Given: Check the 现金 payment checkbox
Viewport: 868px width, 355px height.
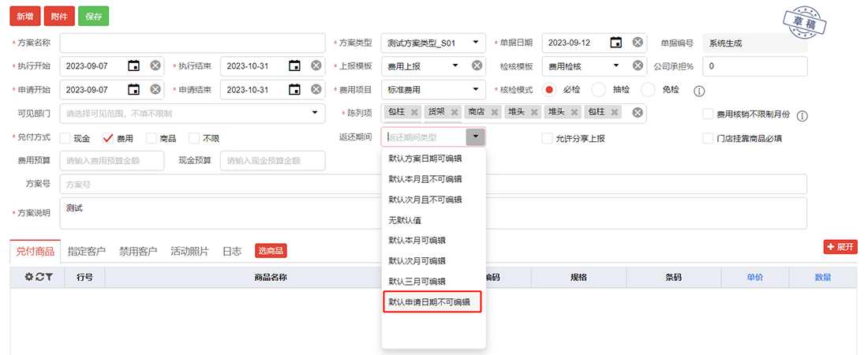Looking at the screenshot, I should click(65, 138).
